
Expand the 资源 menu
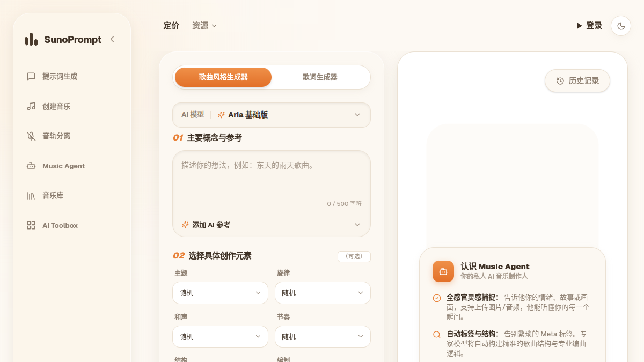pos(204,26)
